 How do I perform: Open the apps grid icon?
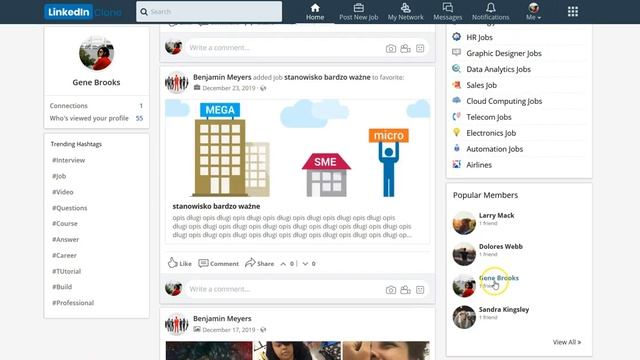(x=573, y=11)
